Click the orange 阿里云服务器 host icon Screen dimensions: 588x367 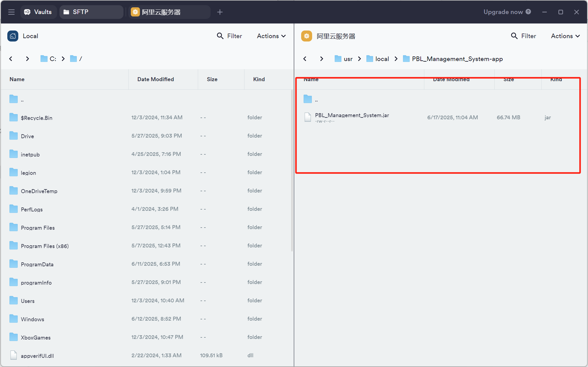pyautogui.click(x=307, y=36)
